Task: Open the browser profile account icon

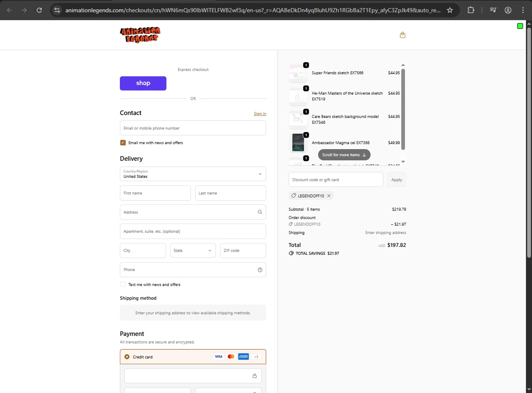Action: click(x=508, y=10)
